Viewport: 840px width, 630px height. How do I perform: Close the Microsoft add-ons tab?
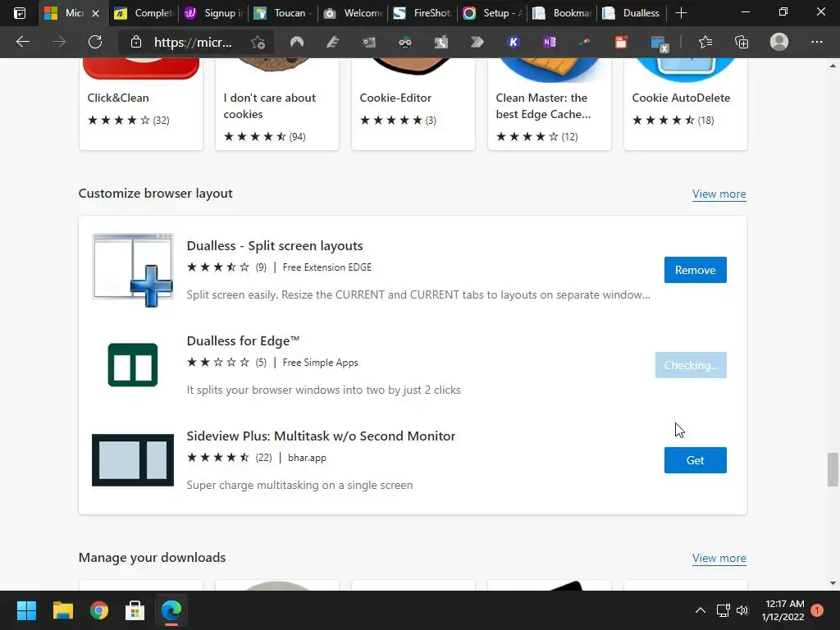pos(95,13)
